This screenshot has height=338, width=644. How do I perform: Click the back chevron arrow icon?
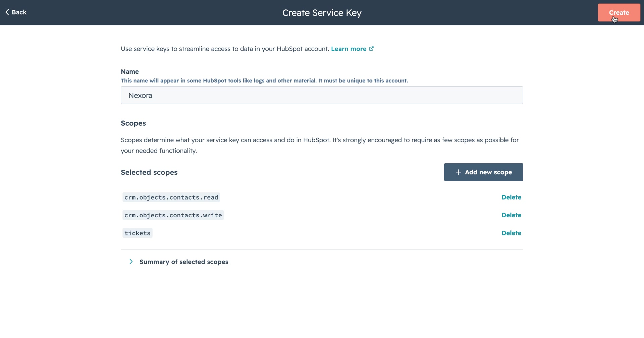tap(7, 12)
